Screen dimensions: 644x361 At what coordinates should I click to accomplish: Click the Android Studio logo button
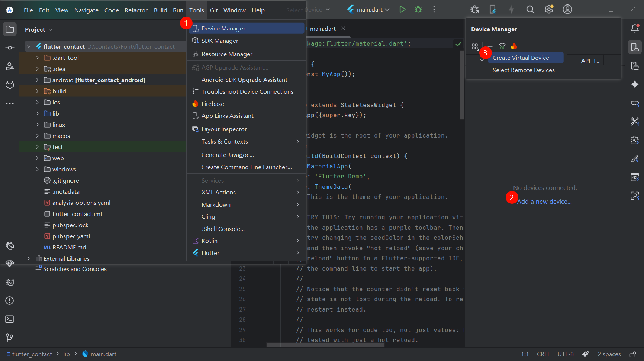10,10
